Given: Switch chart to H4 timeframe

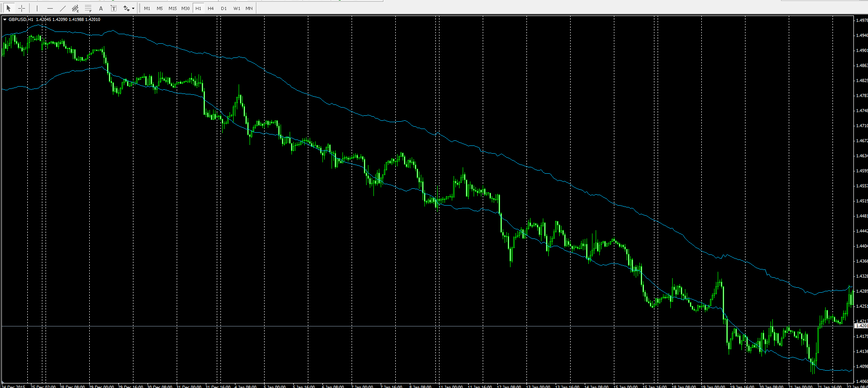Looking at the screenshot, I should coord(211,8).
